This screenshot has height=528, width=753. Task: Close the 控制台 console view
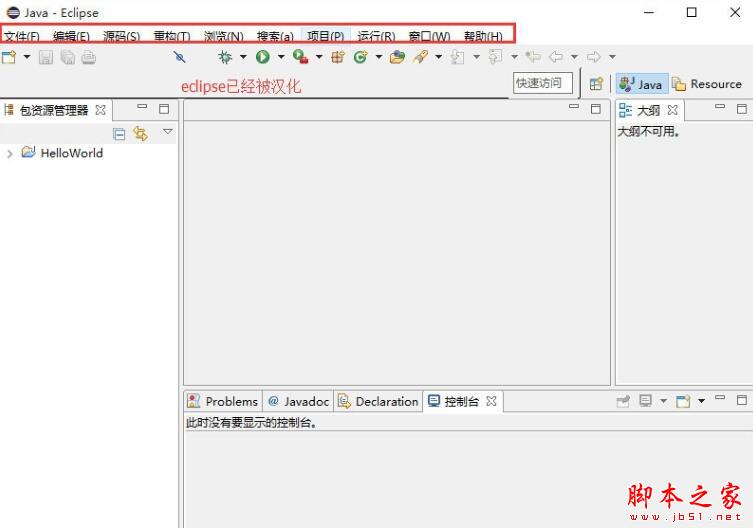pos(491,401)
